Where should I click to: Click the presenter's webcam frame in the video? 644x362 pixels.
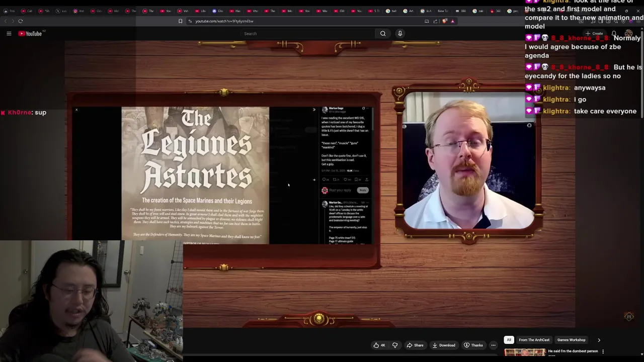[x=469, y=160]
